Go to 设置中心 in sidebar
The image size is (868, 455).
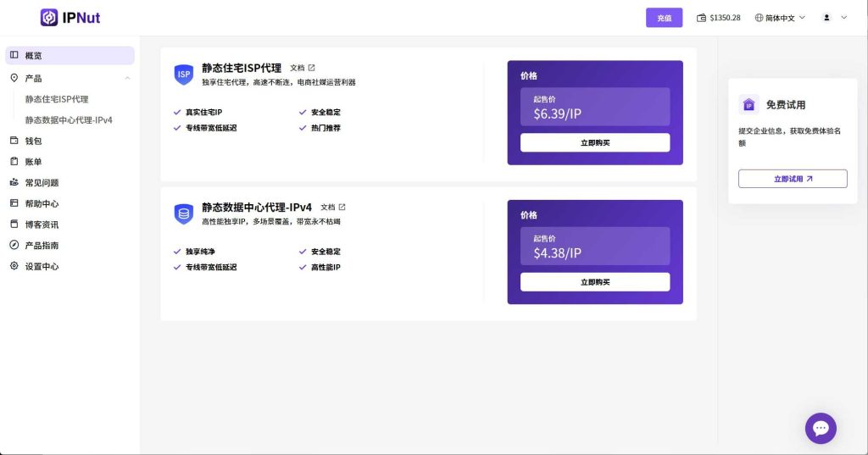click(42, 266)
